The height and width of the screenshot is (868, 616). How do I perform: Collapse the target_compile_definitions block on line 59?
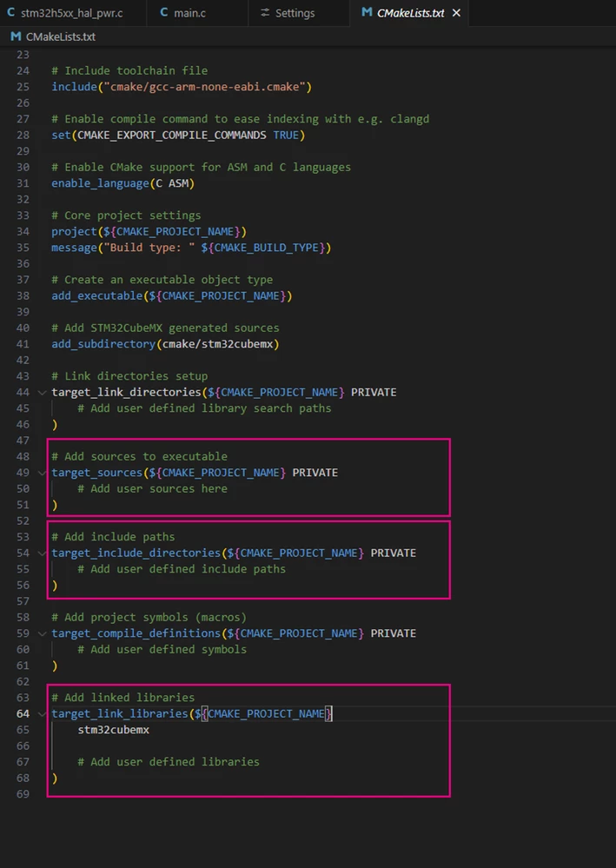[42, 633]
